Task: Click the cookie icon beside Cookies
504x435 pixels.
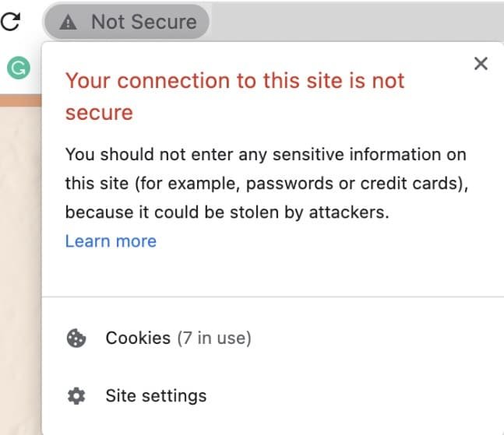Action: 76,339
